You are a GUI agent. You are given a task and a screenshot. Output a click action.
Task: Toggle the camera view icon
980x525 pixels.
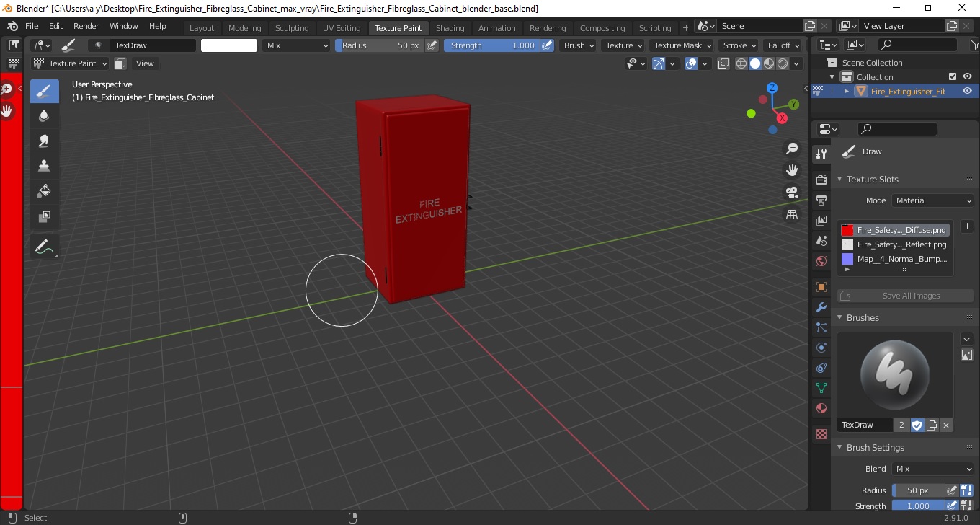pyautogui.click(x=792, y=193)
